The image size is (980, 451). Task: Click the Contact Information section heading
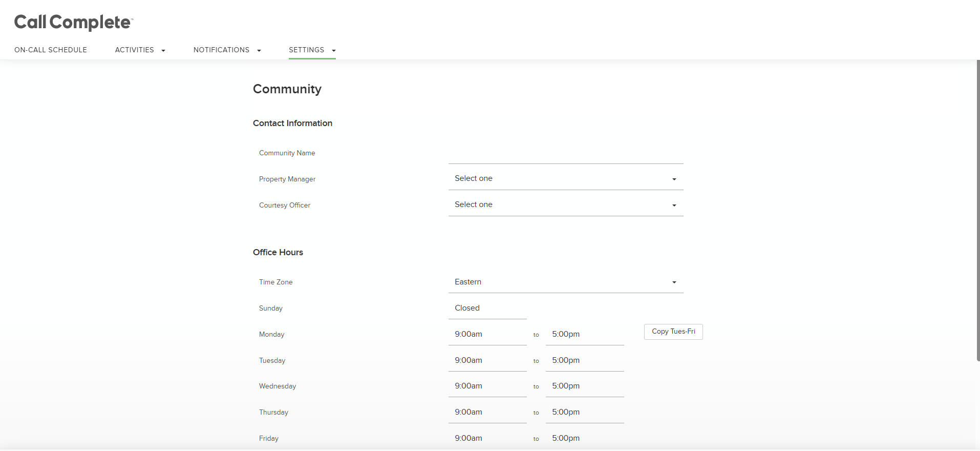(x=293, y=123)
